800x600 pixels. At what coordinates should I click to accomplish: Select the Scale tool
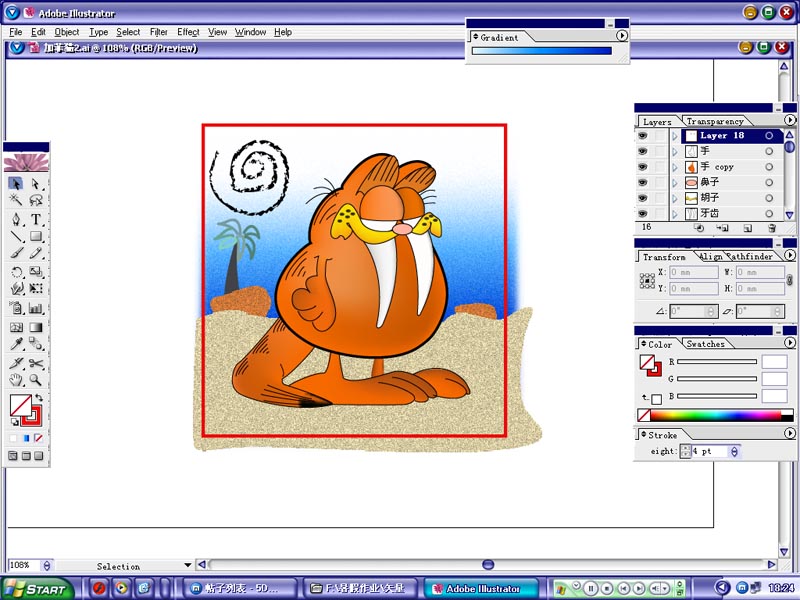pyautogui.click(x=35, y=272)
